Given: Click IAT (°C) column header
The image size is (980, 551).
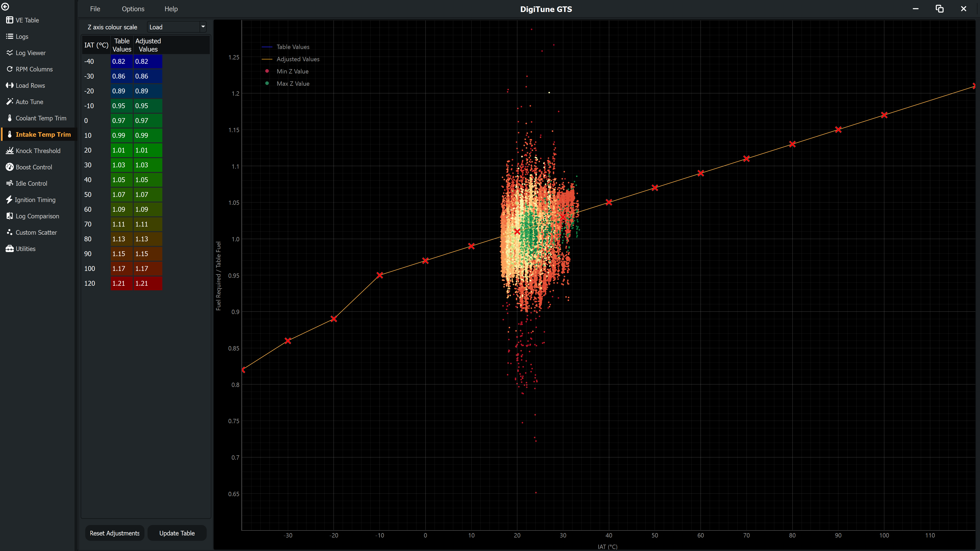Looking at the screenshot, I should [96, 45].
